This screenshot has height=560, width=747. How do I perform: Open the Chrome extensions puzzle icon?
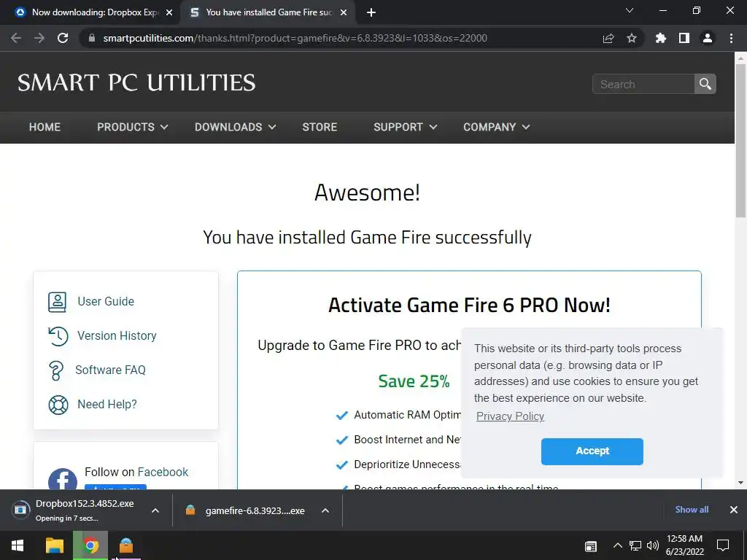661,38
